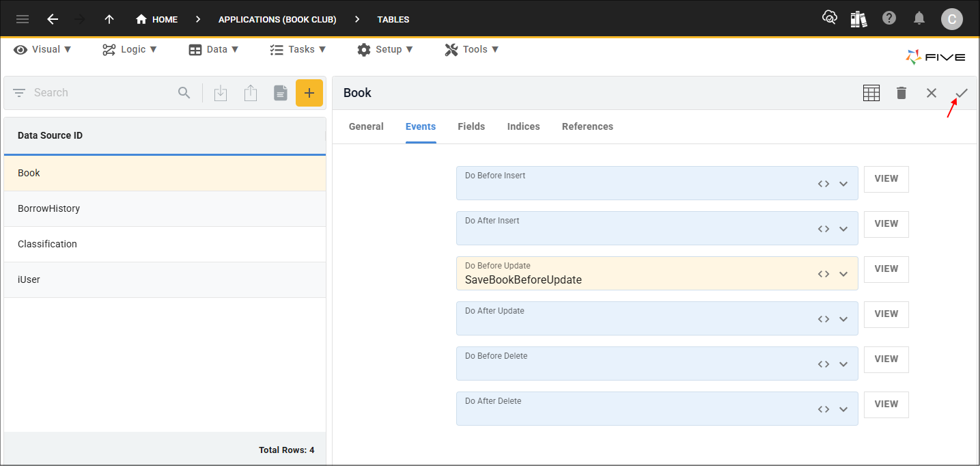Click the code icon in Do Before Update
Viewport: 980px width, 466px height.
tap(824, 274)
